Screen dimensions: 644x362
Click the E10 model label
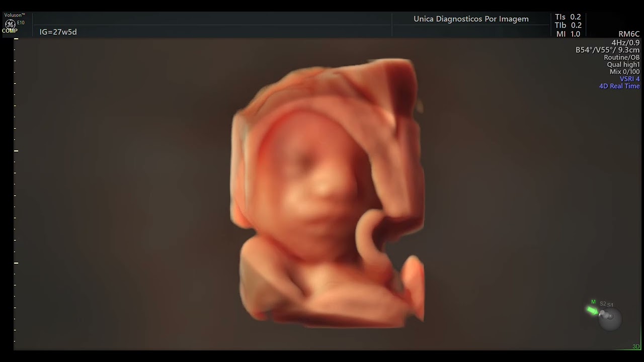[x=21, y=23]
